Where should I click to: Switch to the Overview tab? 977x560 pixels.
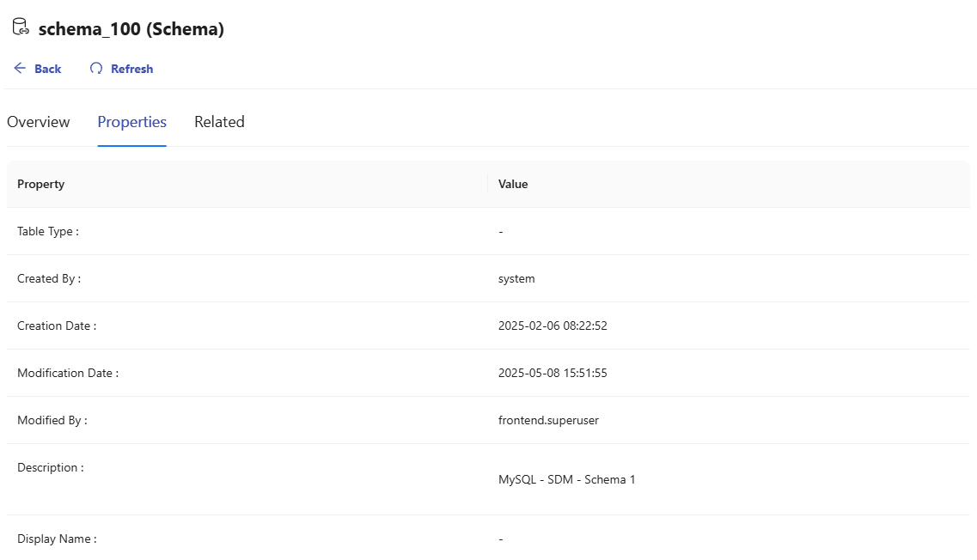(39, 122)
